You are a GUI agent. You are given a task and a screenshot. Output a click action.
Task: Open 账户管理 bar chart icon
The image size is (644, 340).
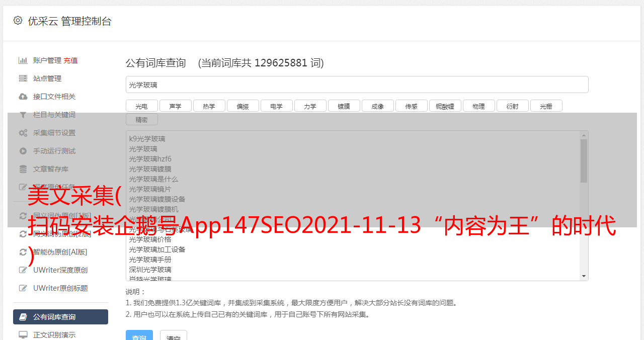23,60
